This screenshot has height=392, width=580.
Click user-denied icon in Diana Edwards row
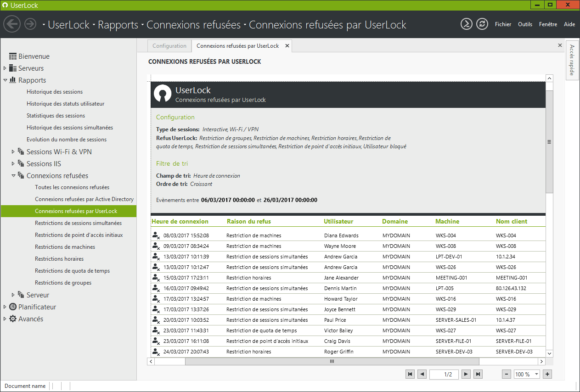click(x=156, y=235)
